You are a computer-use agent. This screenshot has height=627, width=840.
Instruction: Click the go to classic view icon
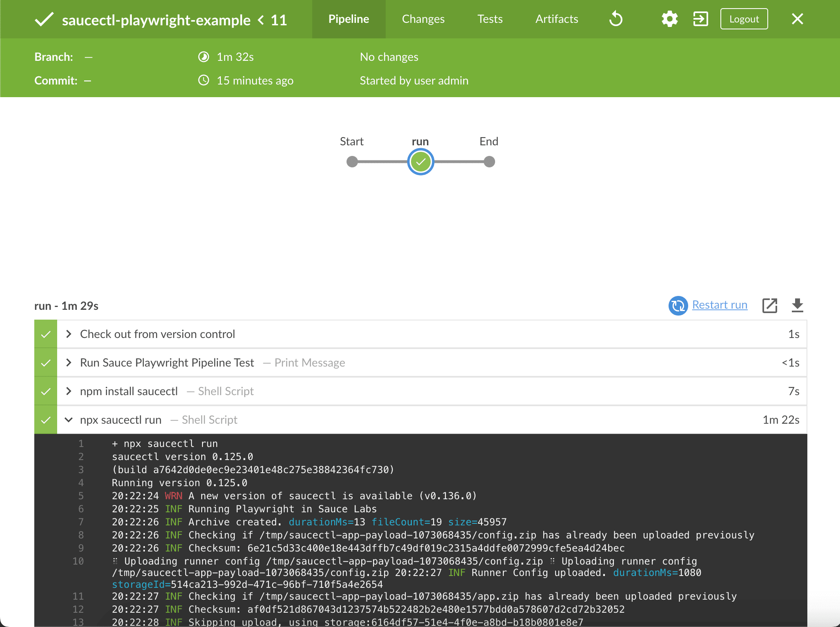tap(700, 19)
